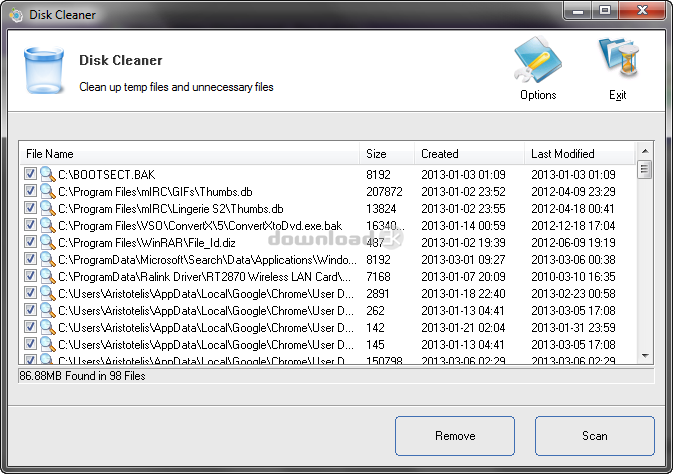Click magnifier icon beside Ralink Driver row
Screen dimensions: 673x474
46,276
